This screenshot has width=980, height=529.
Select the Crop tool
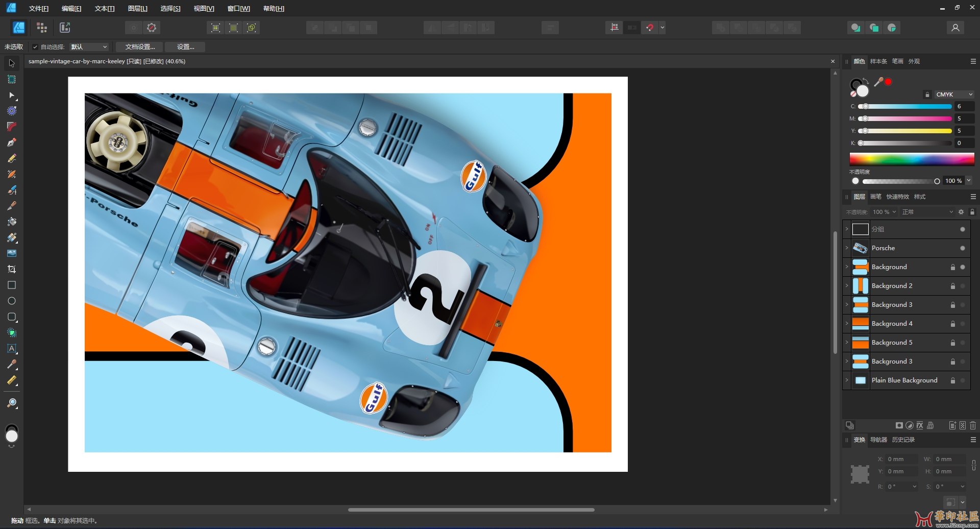point(12,269)
